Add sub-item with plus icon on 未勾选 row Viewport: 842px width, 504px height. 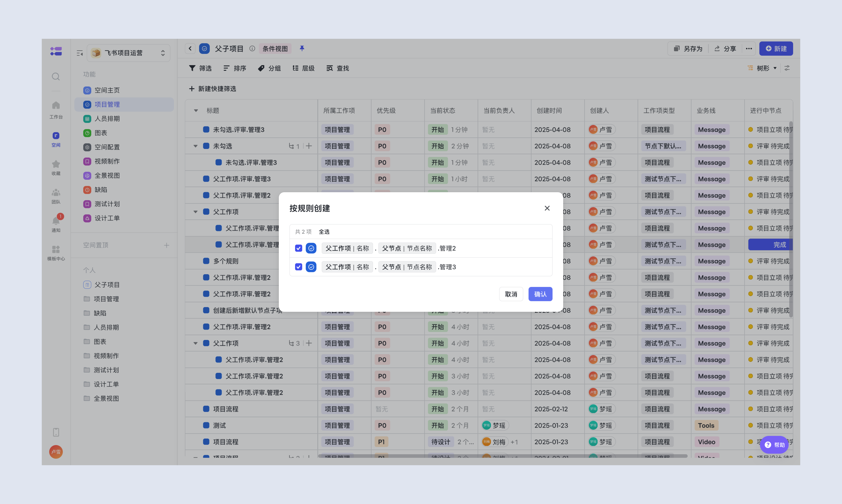[x=309, y=146]
